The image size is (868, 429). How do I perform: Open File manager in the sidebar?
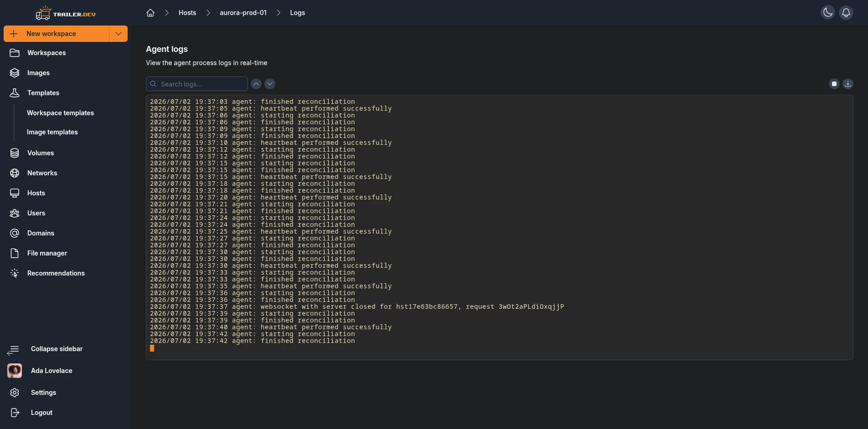click(x=47, y=253)
